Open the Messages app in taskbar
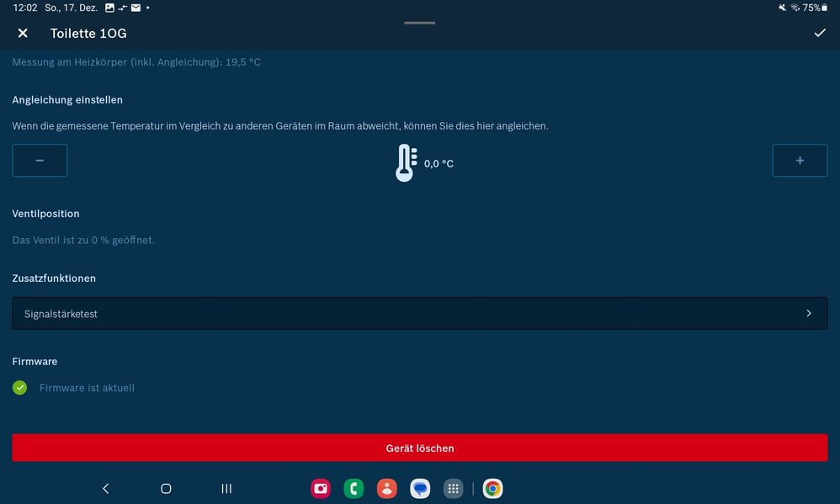This screenshot has height=504, width=840. pos(419,488)
